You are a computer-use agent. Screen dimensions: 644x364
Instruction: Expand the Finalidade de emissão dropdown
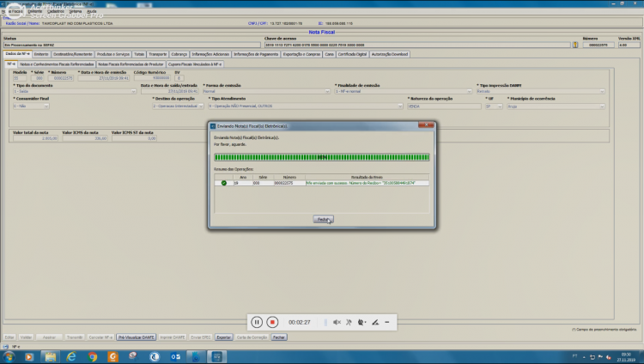point(469,91)
